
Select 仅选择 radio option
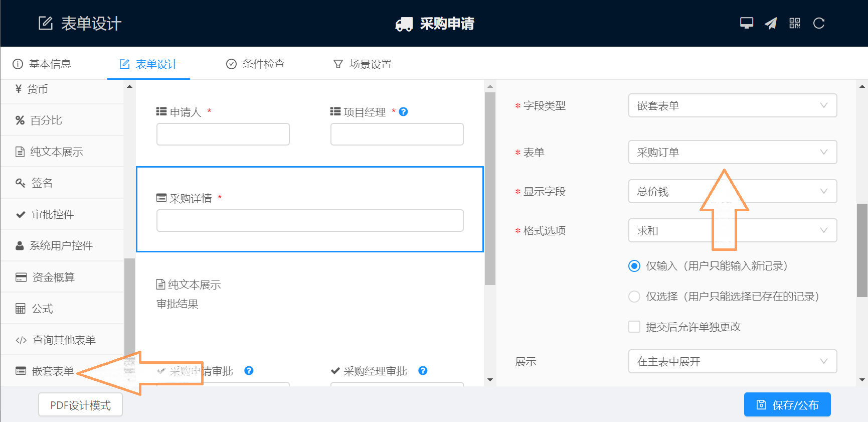(x=634, y=297)
